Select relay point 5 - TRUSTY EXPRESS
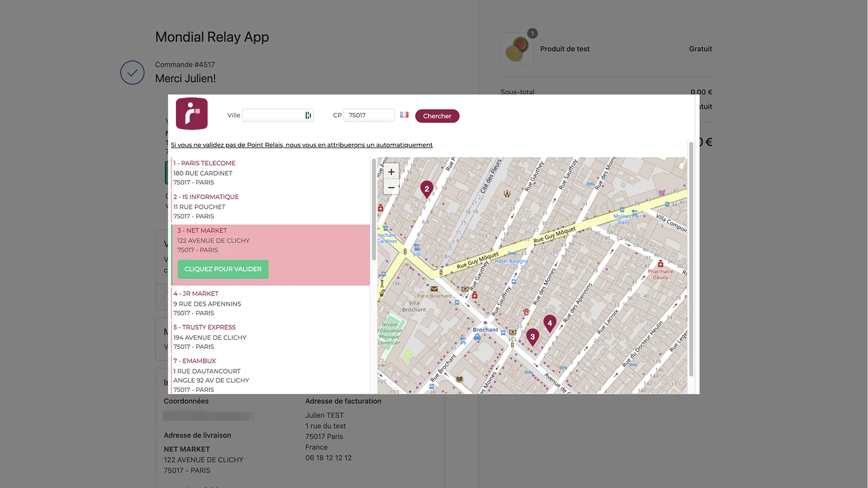Image resolution: width=868 pixels, height=488 pixels. [x=205, y=327]
